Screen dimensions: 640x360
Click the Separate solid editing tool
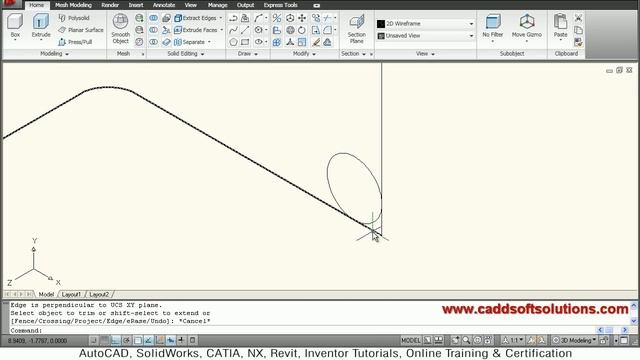pyautogui.click(x=190, y=42)
